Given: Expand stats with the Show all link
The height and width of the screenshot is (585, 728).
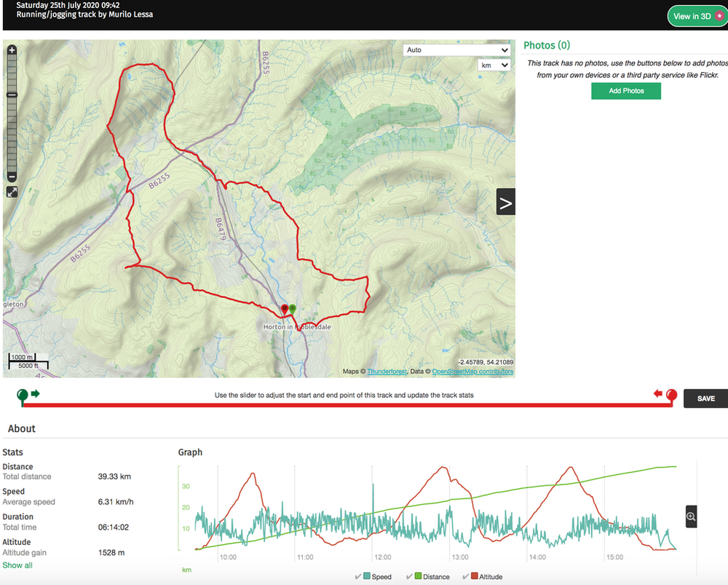Looking at the screenshot, I should (x=17, y=565).
